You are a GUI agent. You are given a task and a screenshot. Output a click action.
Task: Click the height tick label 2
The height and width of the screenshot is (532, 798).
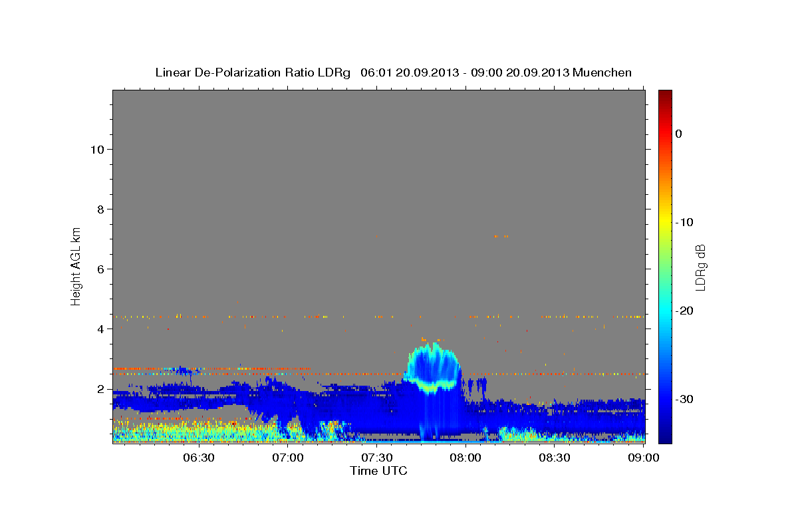click(x=102, y=388)
